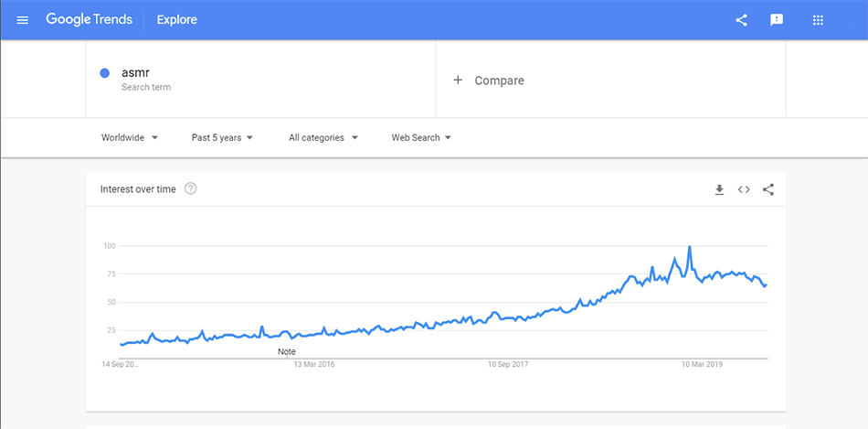Open the Past 5 years dropdown
Screen dimensions: 868x429
coord(222,137)
